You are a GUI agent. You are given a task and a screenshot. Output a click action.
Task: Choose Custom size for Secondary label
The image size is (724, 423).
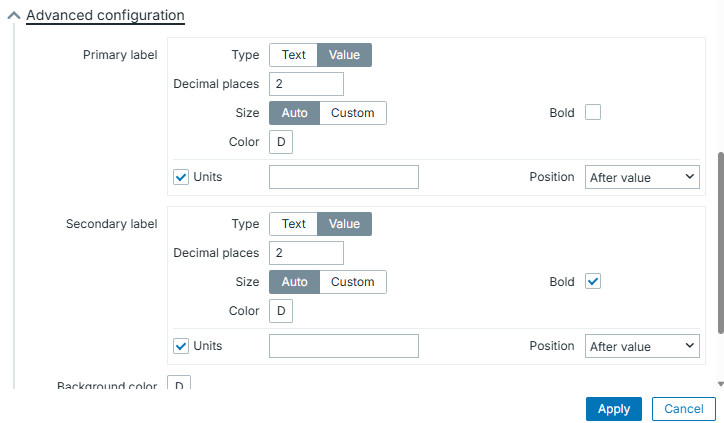352,282
